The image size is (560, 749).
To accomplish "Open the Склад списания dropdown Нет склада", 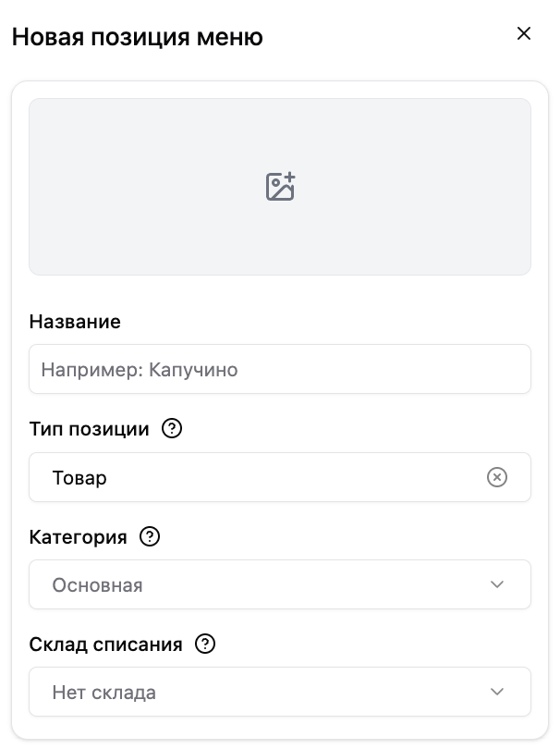I will coord(280,692).
